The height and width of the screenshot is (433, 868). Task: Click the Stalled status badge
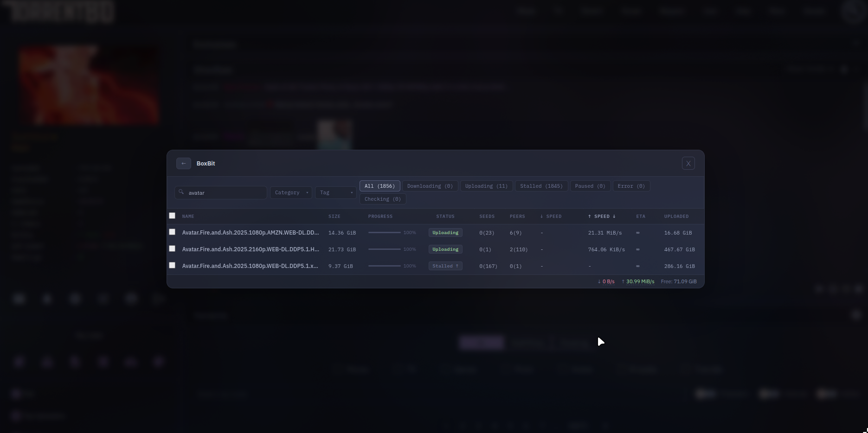pos(445,266)
